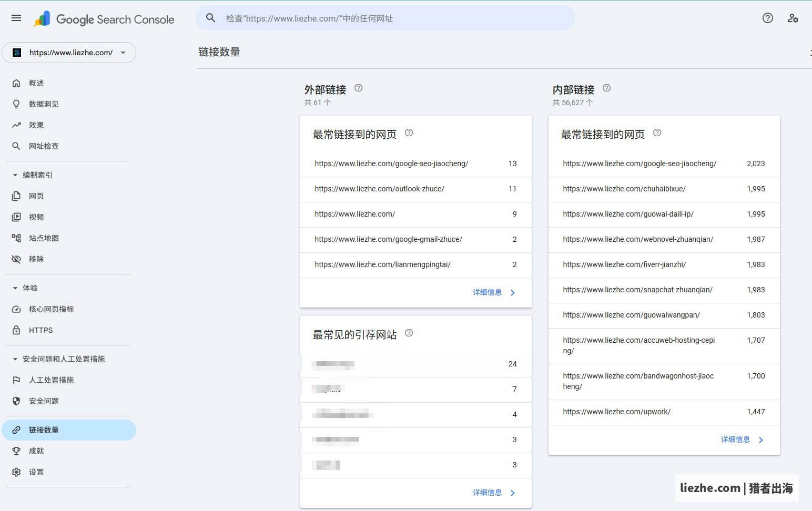The image size is (812, 511).
Task: Click help icon beside 外部链接
Action: point(359,88)
